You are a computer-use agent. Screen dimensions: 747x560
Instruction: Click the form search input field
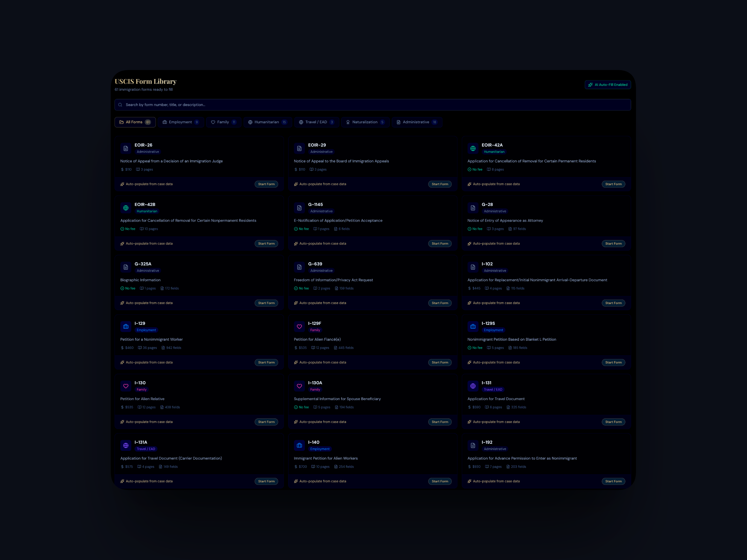coord(373,105)
